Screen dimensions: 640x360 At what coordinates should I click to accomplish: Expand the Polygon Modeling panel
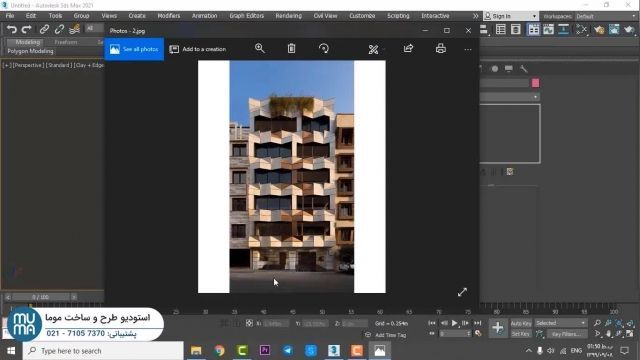click(x=31, y=51)
